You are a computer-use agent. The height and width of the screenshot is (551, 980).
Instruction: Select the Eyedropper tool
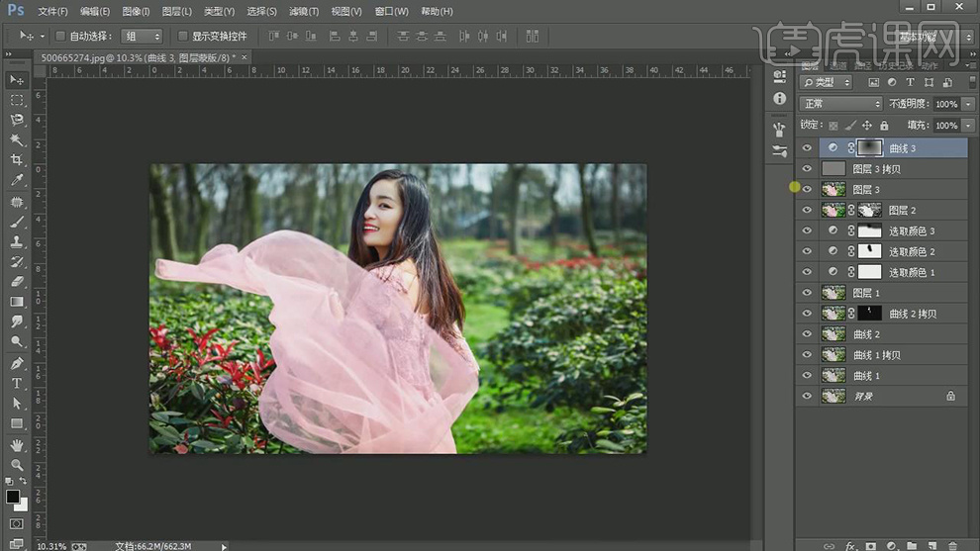tap(17, 180)
